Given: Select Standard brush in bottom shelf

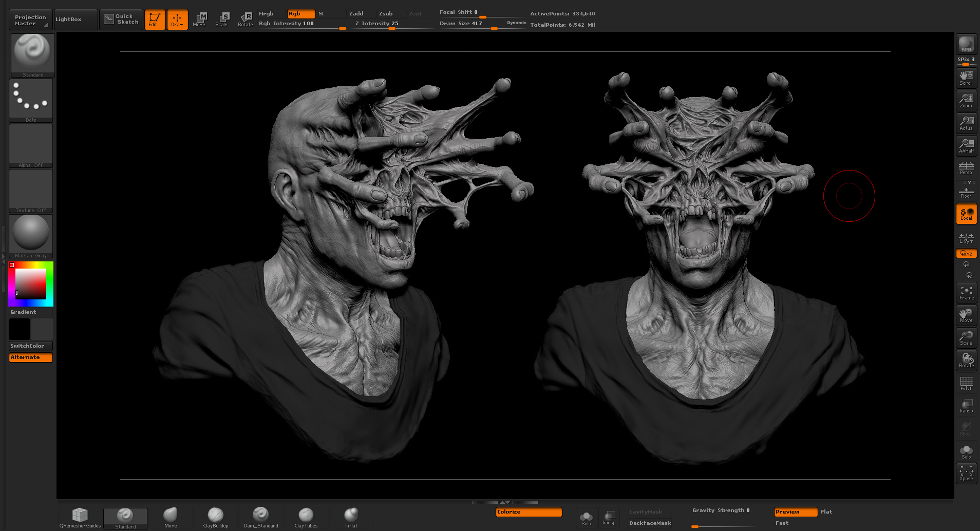Looking at the screenshot, I should pyautogui.click(x=125, y=518).
